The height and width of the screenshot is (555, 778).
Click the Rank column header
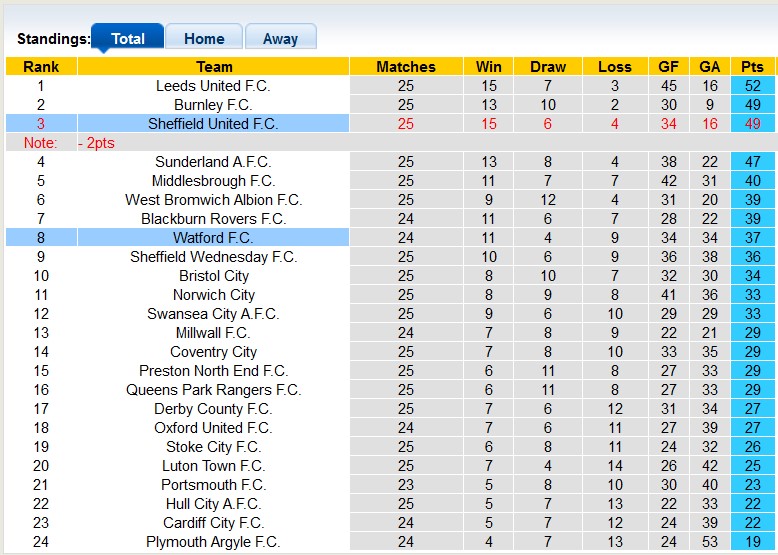[41, 67]
